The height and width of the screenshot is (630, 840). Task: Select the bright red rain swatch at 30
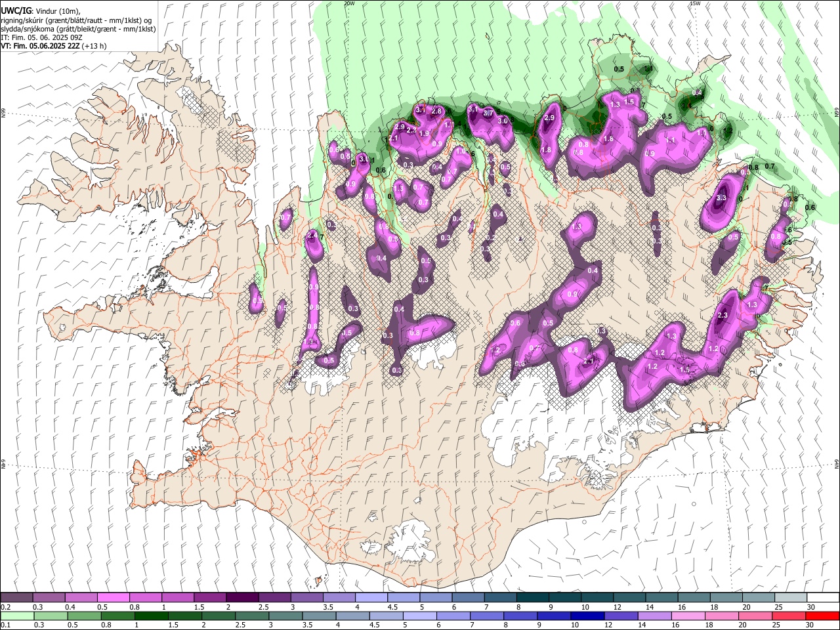pyautogui.click(x=822, y=616)
